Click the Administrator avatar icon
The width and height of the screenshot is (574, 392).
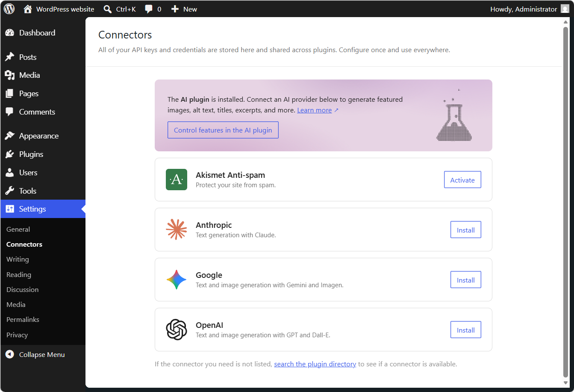click(x=565, y=9)
